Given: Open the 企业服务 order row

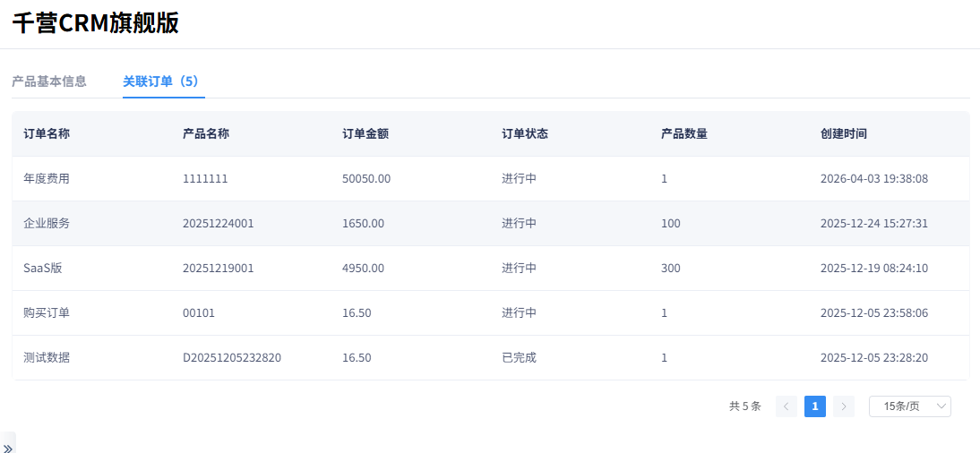Looking at the screenshot, I should (x=47, y=224).
